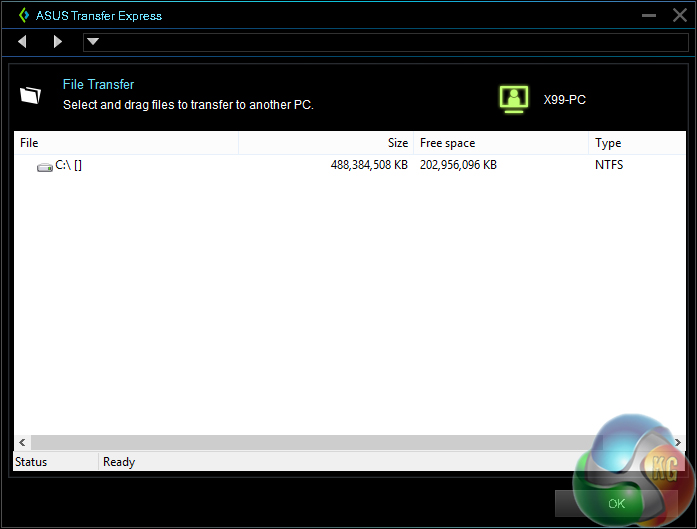Click the File Transfer heading
Screen dimensions: 697x529
point(98,84)
